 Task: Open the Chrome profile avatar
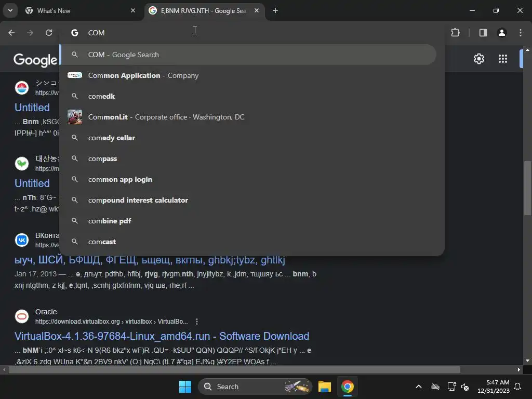click(502, 33)
